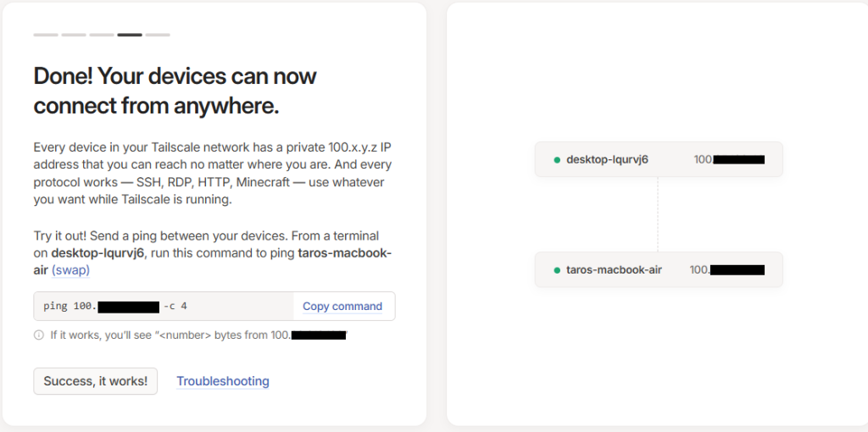Click green status dot for taros-macbook-air
This screenshot has width=868, height=432.
click(557, 270)
